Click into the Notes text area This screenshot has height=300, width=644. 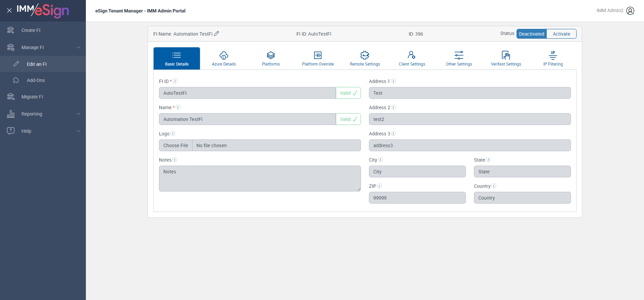(260, 178)
